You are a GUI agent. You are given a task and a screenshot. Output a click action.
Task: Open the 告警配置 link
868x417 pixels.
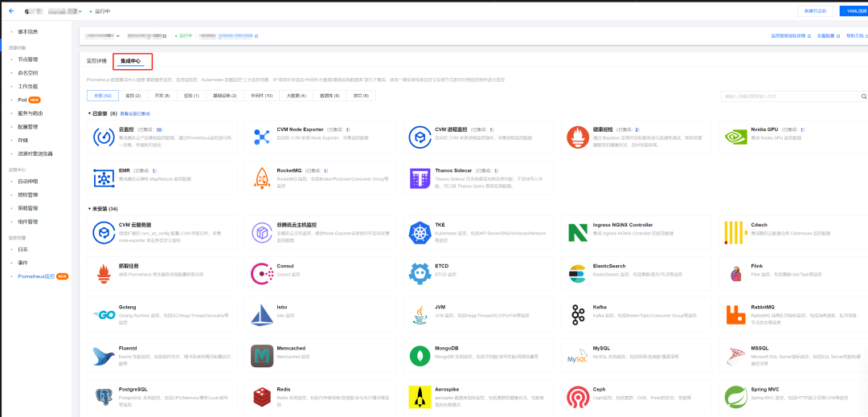(828, 36)
